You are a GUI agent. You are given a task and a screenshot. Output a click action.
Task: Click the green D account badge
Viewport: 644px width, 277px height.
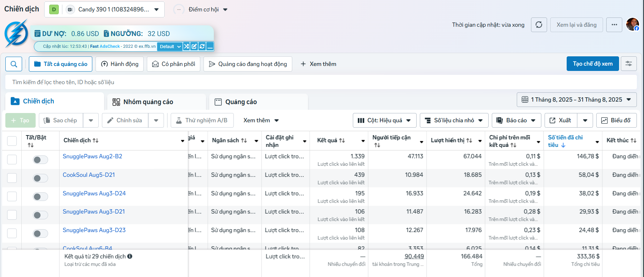(x=54, y=10)
